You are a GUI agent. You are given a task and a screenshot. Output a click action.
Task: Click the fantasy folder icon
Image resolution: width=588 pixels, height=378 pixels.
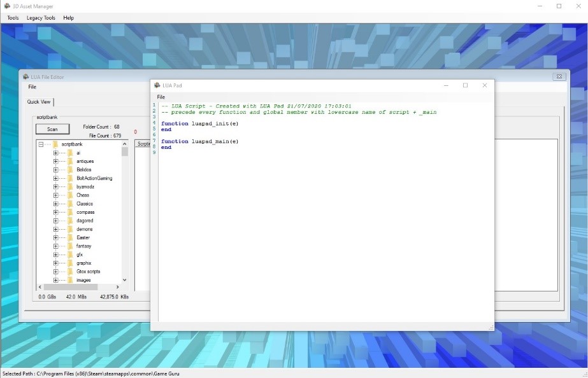[70, 246]
